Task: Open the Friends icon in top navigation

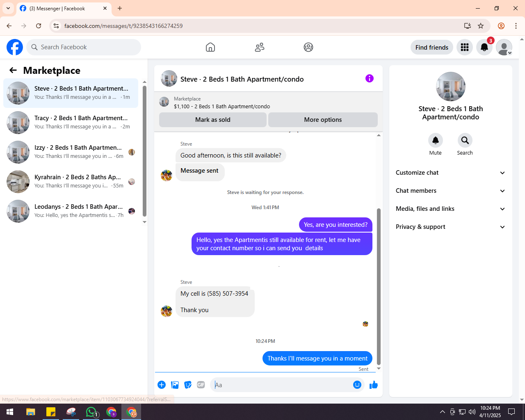Action: [260, 47]
